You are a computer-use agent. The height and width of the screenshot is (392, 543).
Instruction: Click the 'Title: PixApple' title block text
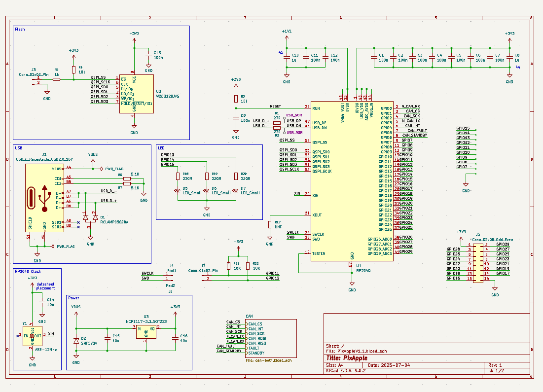[347, 358]
